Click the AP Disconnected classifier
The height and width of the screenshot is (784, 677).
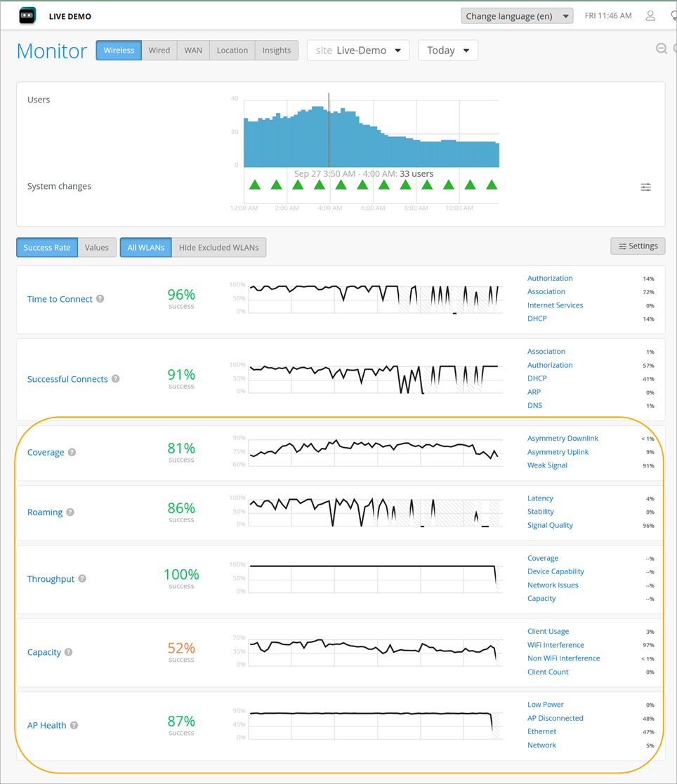pyautogui.click(x=555, y=719)
